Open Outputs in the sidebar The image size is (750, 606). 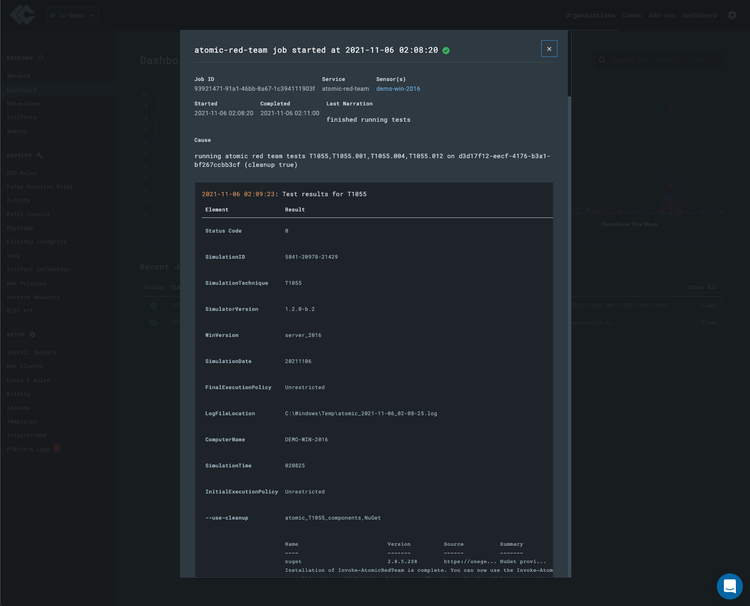point(18,200)
